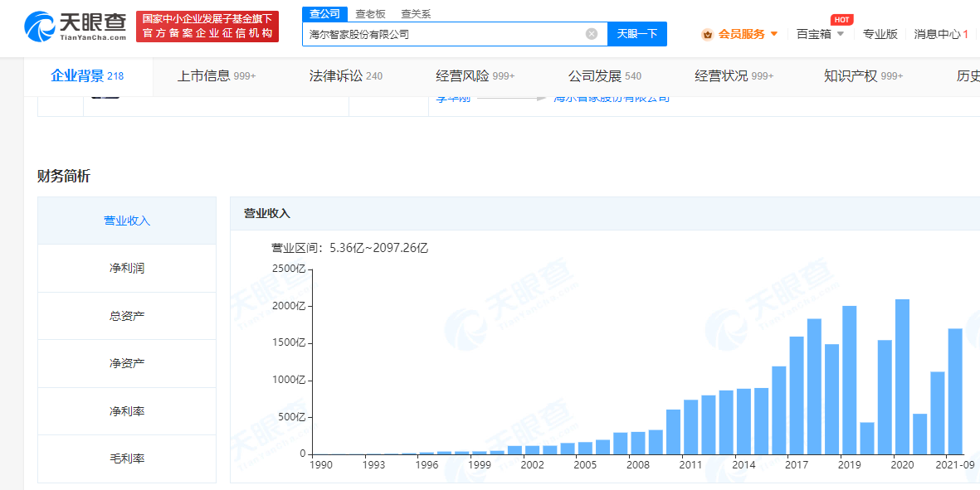Choose 毛利率 in the financial sidebar
980x490 pixels.
(x=127, y=458)
